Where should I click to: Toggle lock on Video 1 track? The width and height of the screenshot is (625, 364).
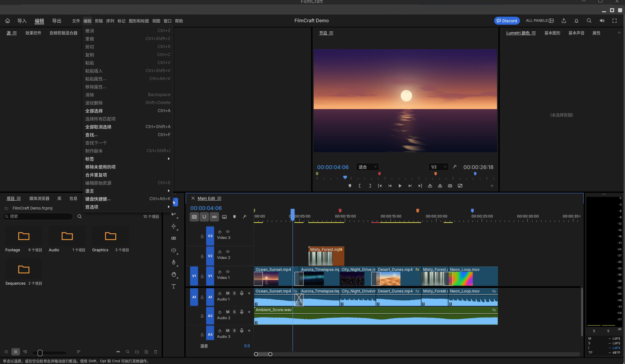pyautogui.click(x=202, y=276)
